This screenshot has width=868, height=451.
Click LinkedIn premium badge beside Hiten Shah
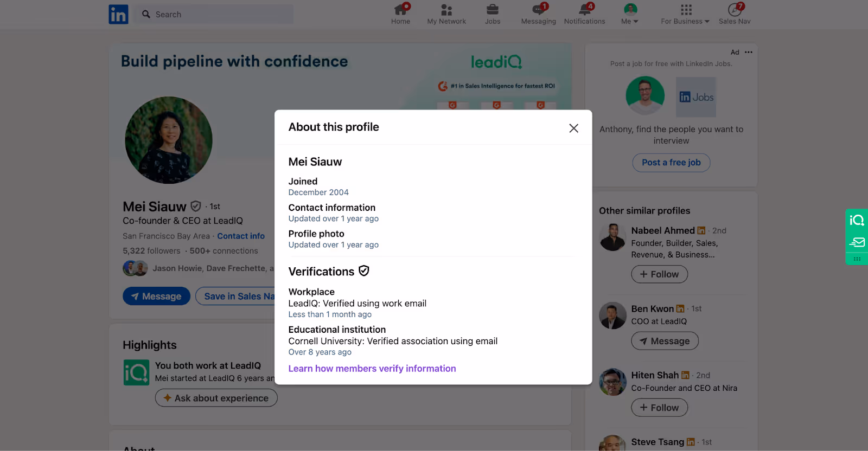click(x=686, y=375)
